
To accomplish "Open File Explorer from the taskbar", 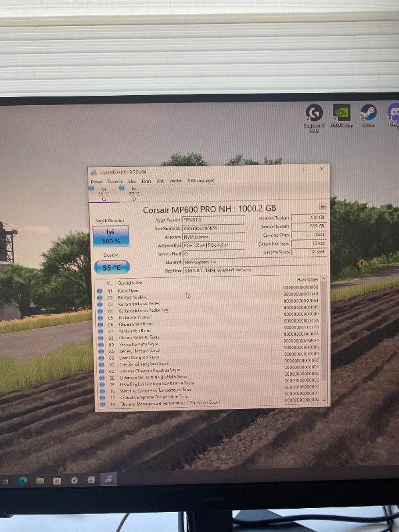I will (40, 480).
